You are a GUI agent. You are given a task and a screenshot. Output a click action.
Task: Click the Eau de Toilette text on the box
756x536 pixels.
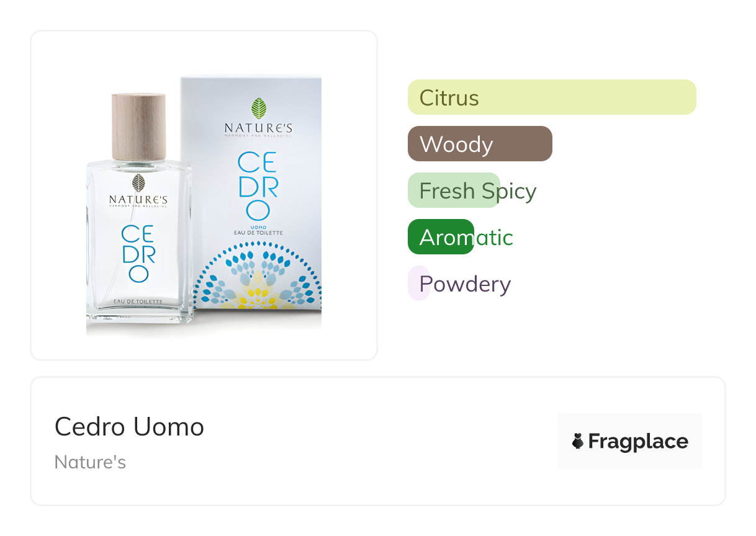(258, 233)
